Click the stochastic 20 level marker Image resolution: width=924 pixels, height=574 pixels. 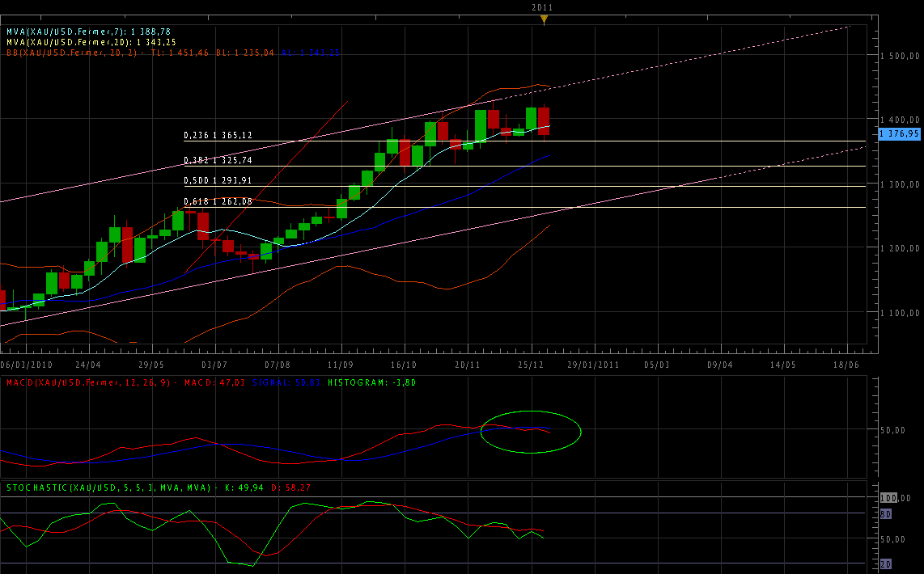886,563
